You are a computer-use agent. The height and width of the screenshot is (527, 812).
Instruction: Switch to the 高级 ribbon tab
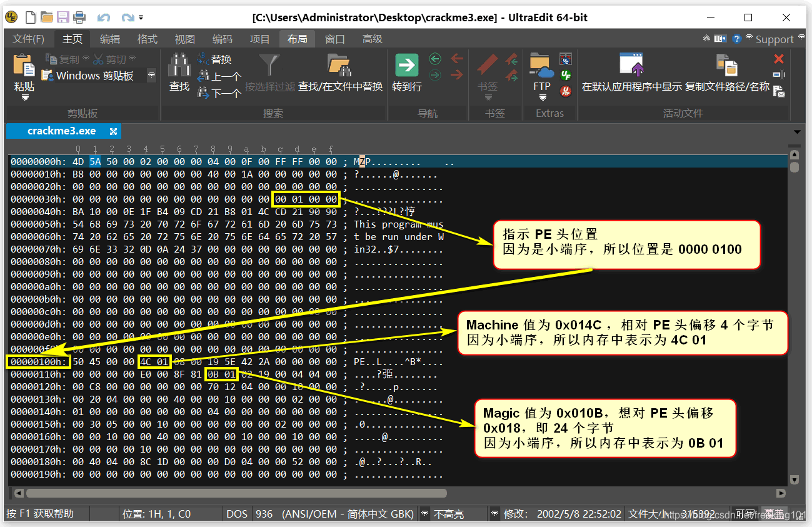pos(373,39)
